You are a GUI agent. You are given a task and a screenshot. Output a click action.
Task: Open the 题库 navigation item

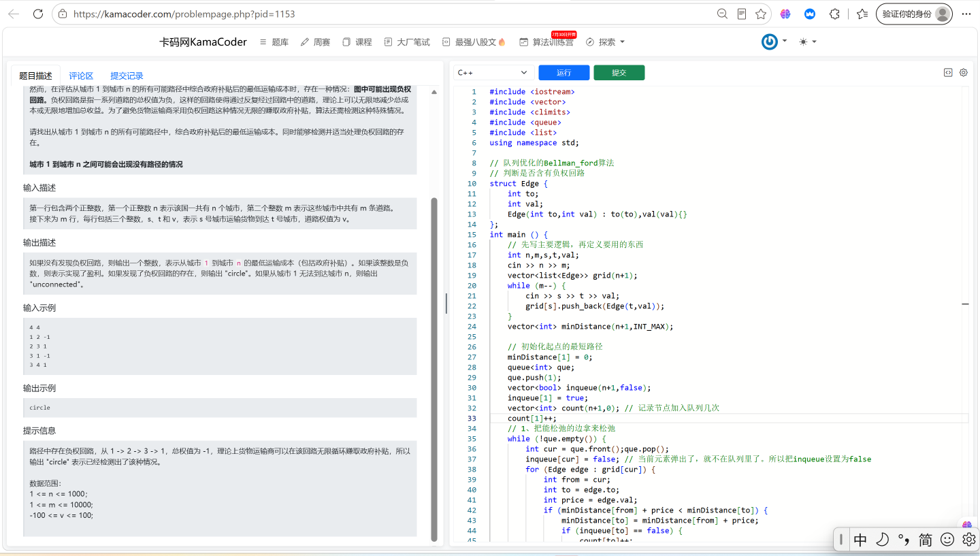(x=274, y=42)
